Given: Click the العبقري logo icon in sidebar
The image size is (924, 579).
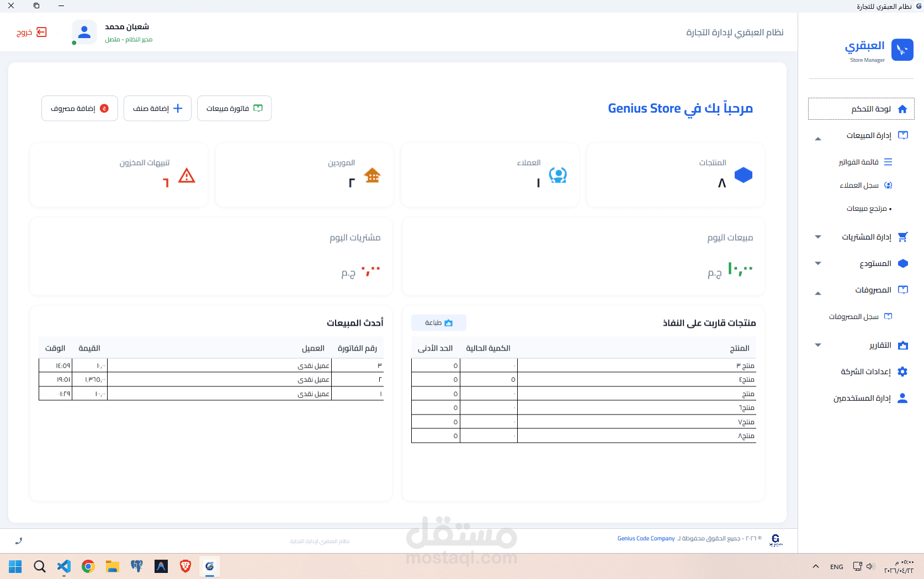Looking at the screenshot, I should tap(902, 50).
